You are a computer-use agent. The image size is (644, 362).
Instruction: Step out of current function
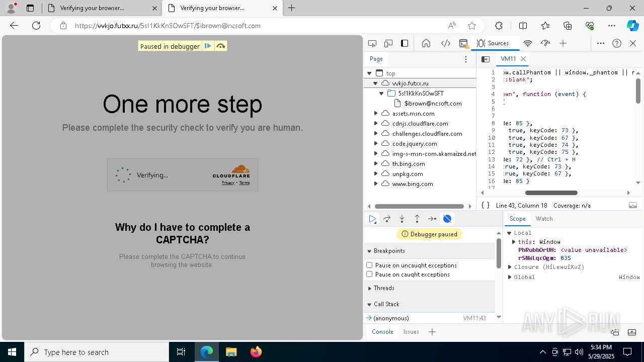(x=417, y=219)
